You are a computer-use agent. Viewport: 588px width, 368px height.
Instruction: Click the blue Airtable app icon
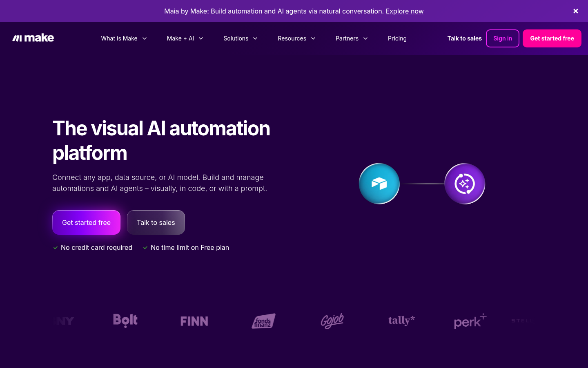pos(379,184)
